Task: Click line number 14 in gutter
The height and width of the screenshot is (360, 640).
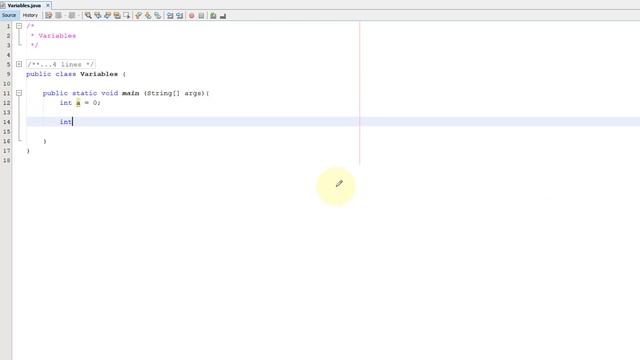Action: click(7, 122)
